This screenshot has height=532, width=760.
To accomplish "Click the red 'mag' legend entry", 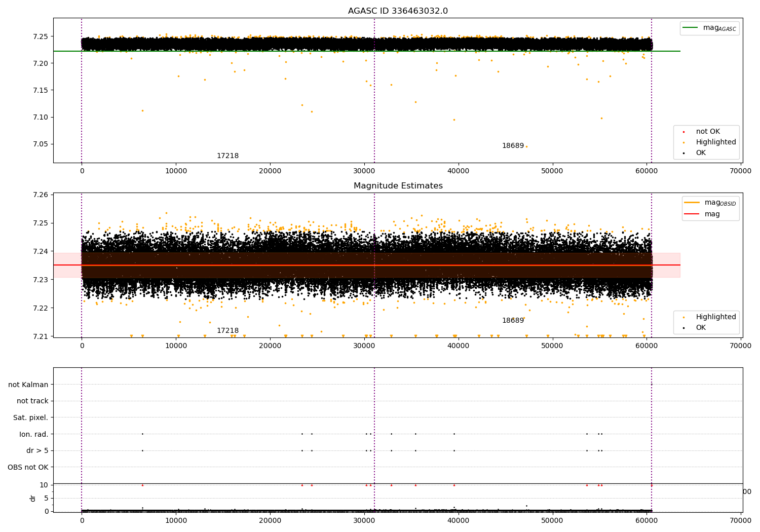I will pos(702,214).
